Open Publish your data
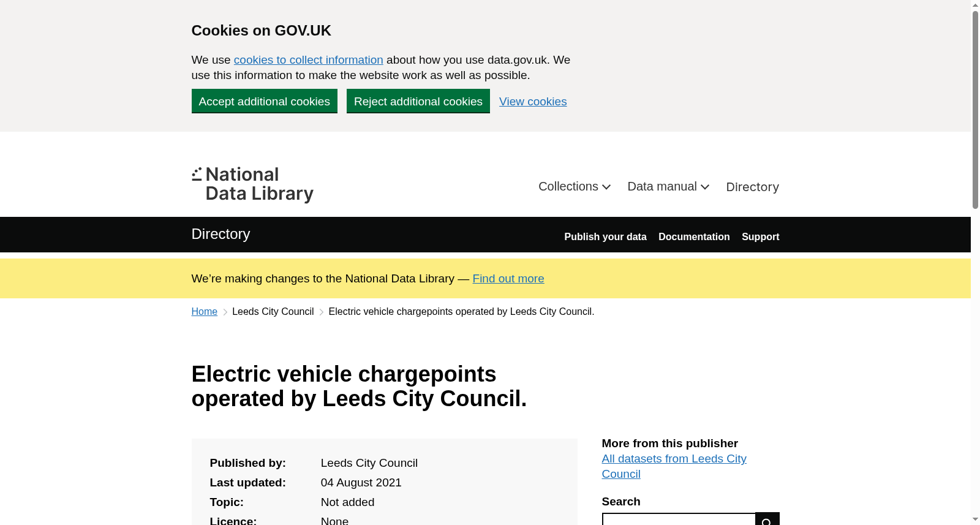This screenshot has width=980, height=525. point(605,236)
